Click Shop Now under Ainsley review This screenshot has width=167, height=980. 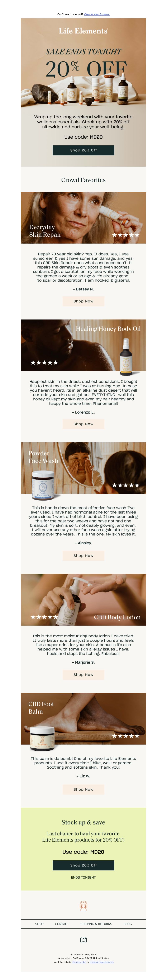[83, 555]
